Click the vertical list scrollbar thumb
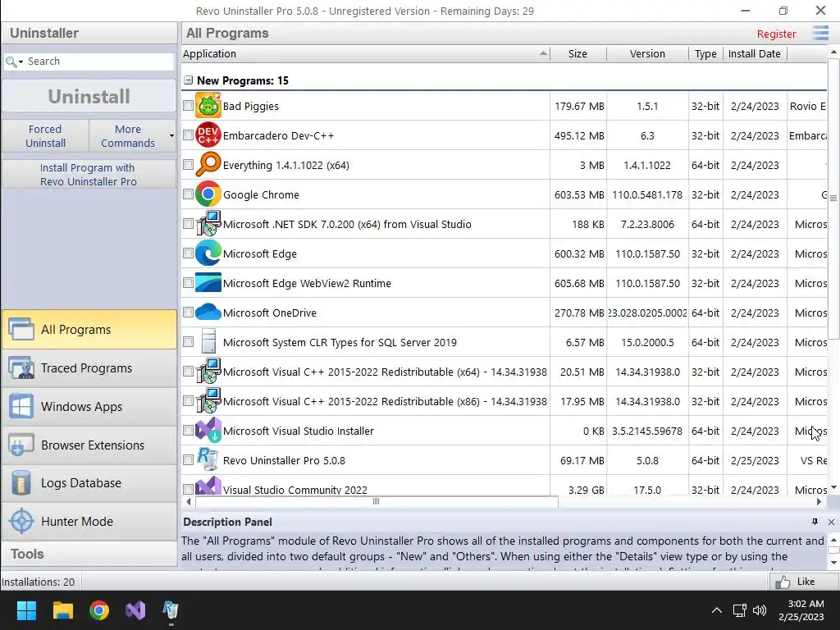The image size is (840, 630). pos(833,199)
